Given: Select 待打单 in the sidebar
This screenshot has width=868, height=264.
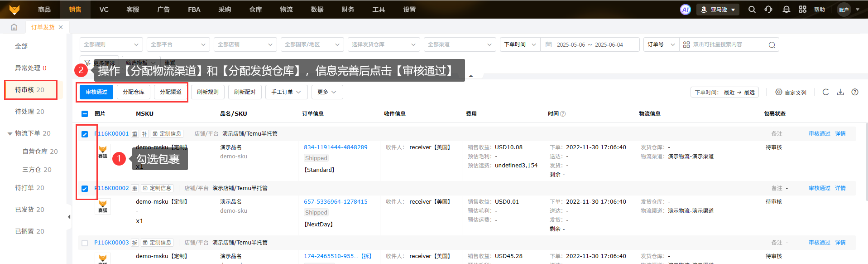Looking at the screenshot, I should coord(29,188).
